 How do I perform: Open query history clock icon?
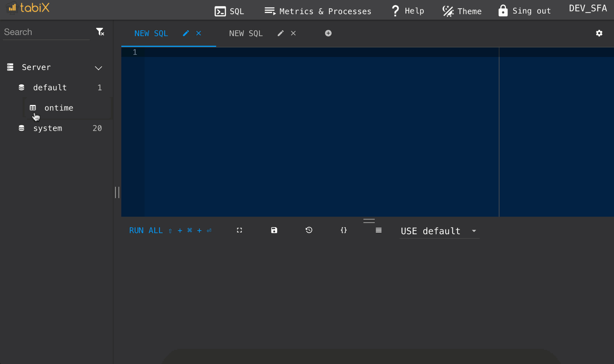pyautogui.click(x=309, y=230)
